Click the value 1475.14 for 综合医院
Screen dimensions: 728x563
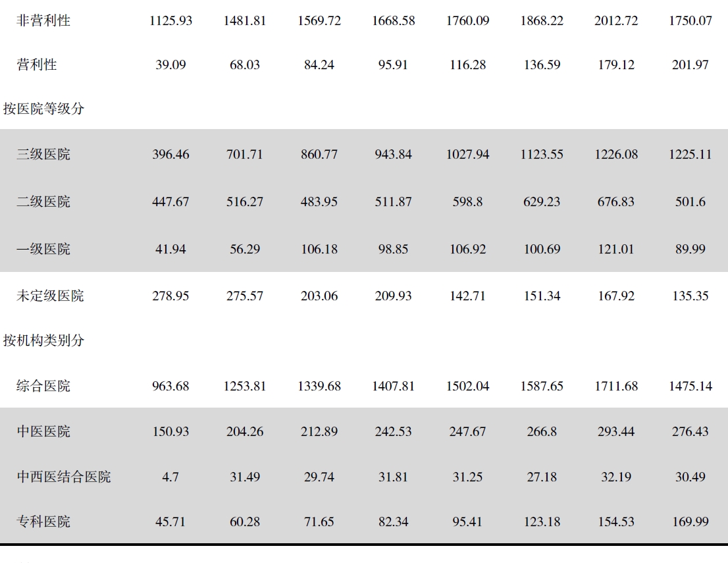[x=690, y=386]
